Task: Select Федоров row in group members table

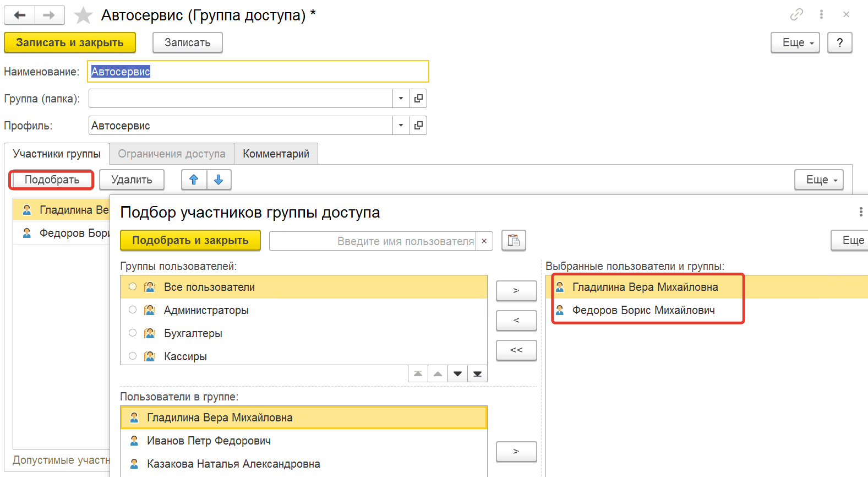Action: (x=62, y=233)
